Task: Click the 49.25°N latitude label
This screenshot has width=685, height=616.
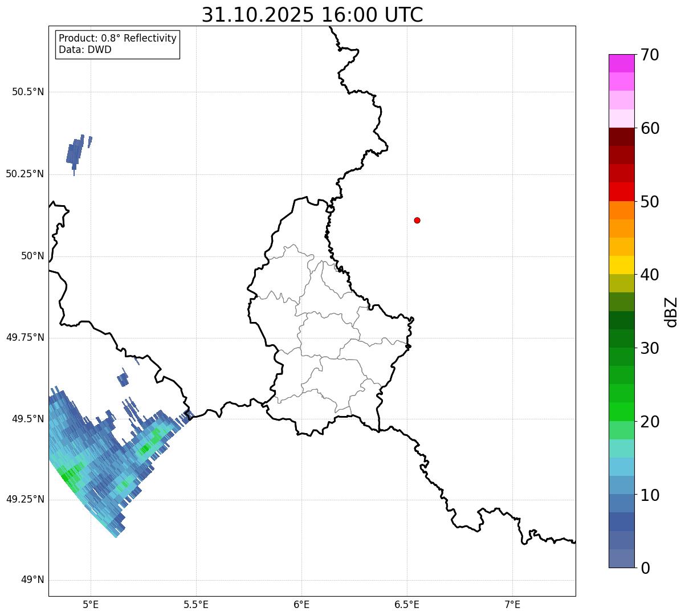Action: coord(25,499)
